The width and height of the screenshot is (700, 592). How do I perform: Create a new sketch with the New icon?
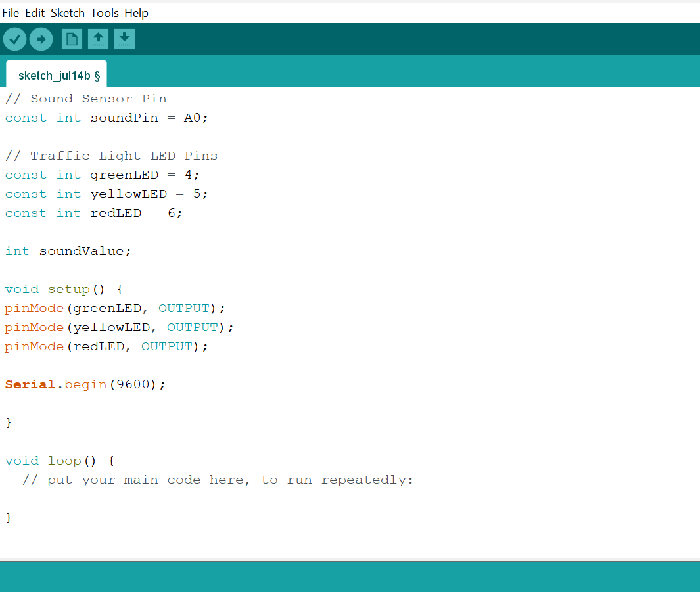coord(72,39)
